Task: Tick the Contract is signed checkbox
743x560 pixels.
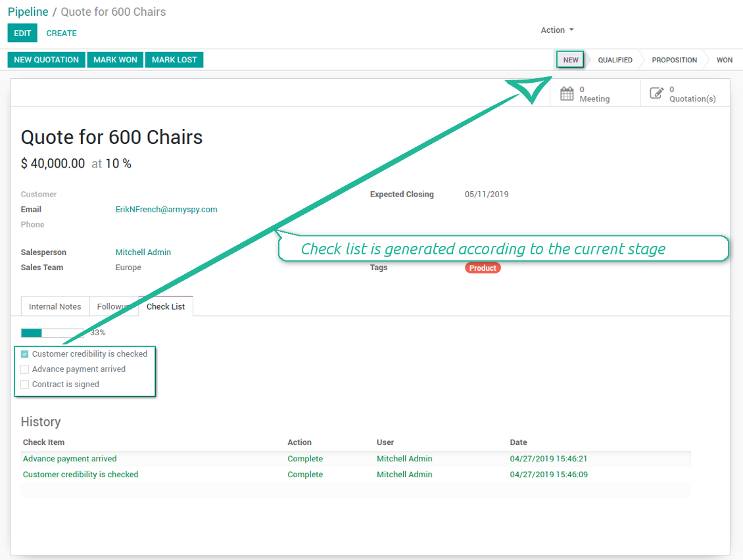Action: pos(24,385)
